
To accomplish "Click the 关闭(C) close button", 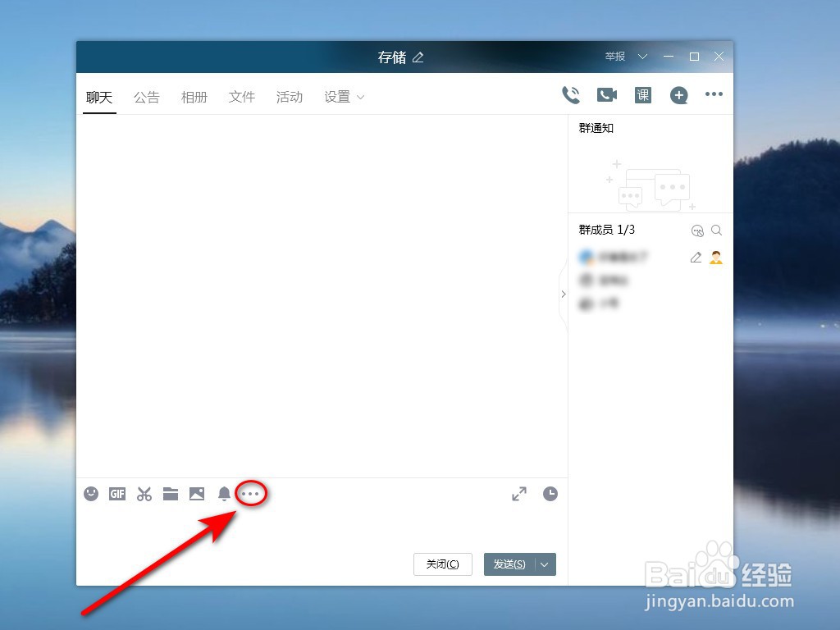I will click(442, 564).
